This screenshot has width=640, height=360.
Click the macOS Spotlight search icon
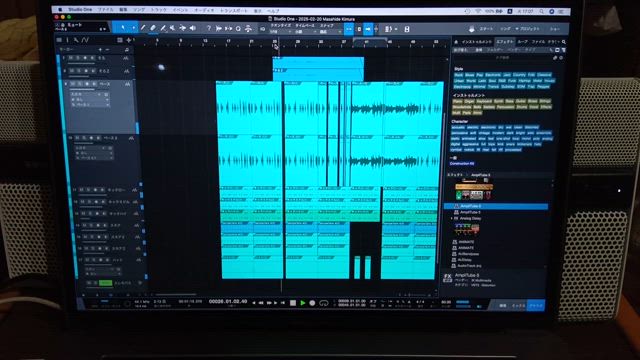[542, 11]
